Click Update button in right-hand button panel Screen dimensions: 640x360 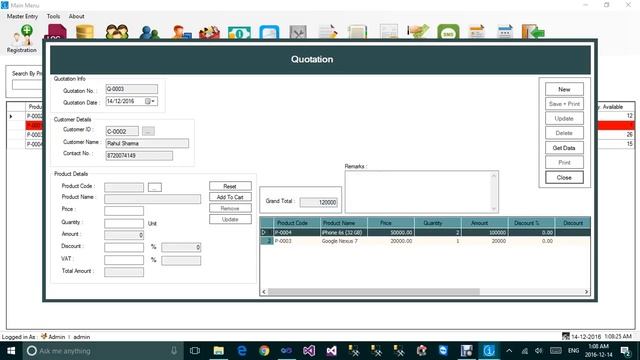(x=564, y=118)
